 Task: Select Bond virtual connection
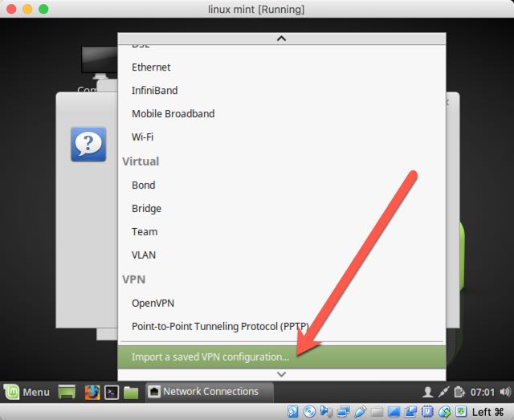(282, 186)
